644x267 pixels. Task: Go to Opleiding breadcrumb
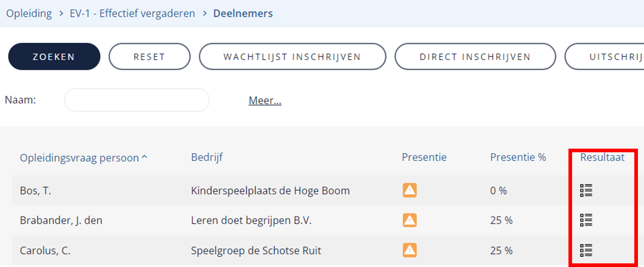coord(29,13)
